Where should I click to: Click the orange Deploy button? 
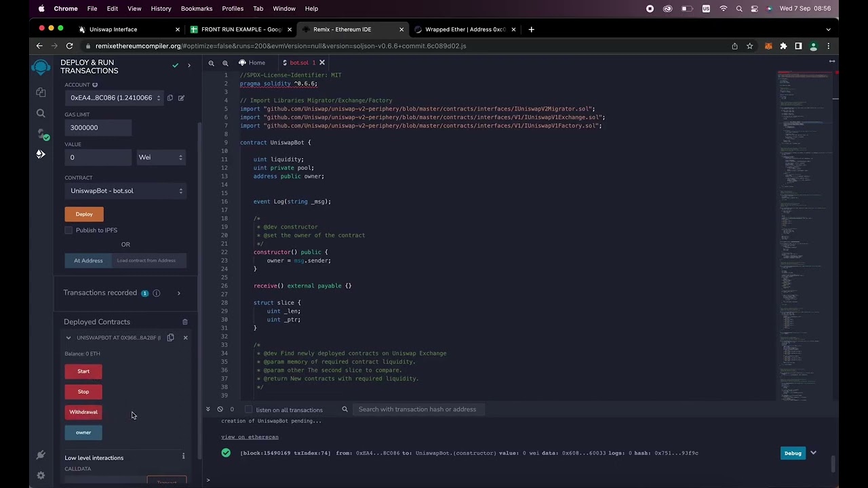point(84,214)
